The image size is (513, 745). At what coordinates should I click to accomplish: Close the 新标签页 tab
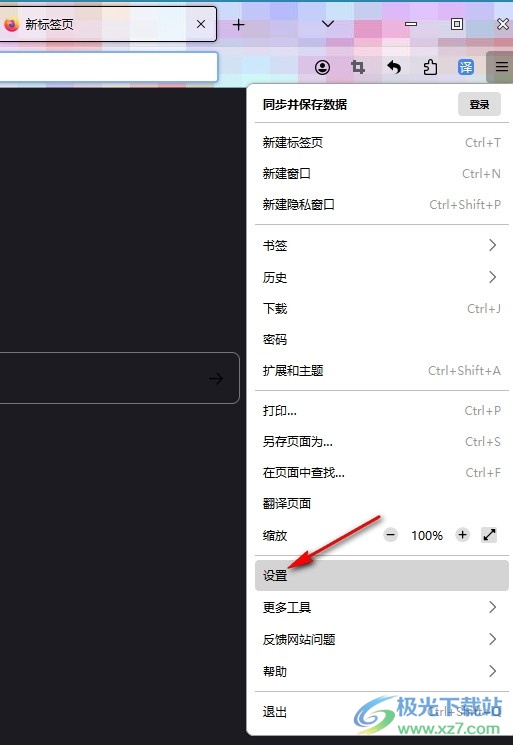(201, 24)
